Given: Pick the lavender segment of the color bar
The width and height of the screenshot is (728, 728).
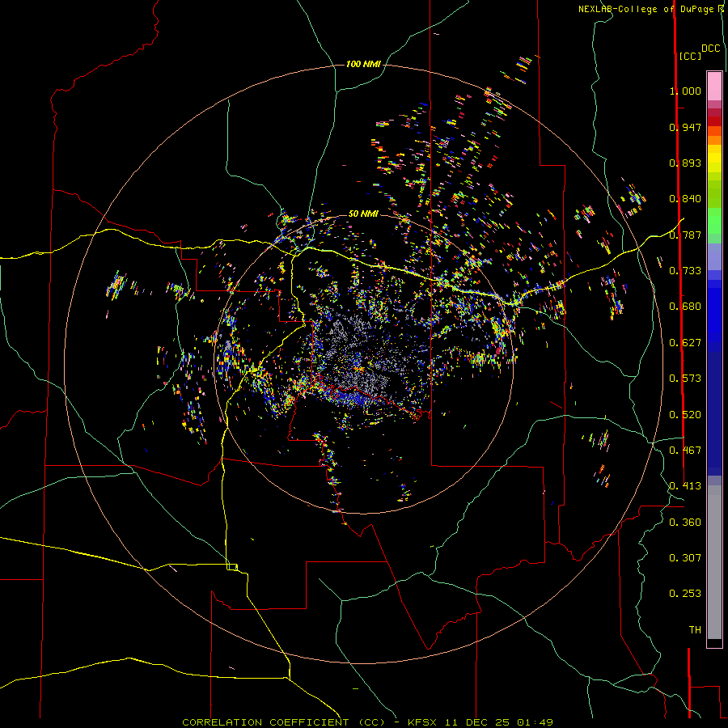Looking at the screenshot, I should [x=714, y=256].
